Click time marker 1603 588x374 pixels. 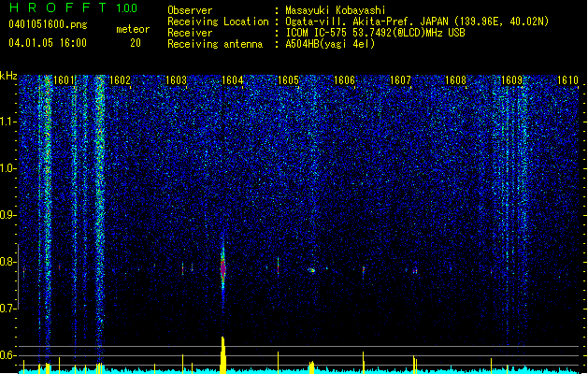pyautogui.click(x=176, y=80)
